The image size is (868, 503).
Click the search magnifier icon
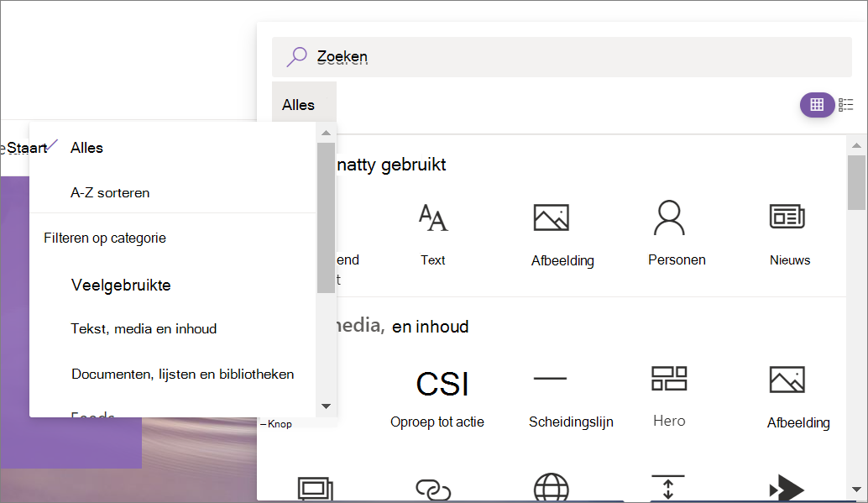pos(296,56)
